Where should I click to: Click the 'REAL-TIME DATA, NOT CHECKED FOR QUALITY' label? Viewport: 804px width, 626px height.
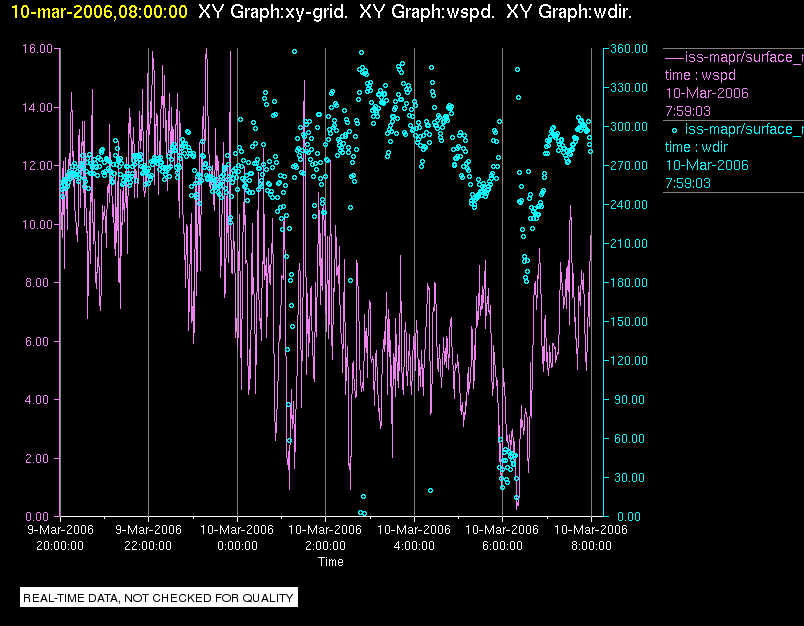(x=159, y=598)
